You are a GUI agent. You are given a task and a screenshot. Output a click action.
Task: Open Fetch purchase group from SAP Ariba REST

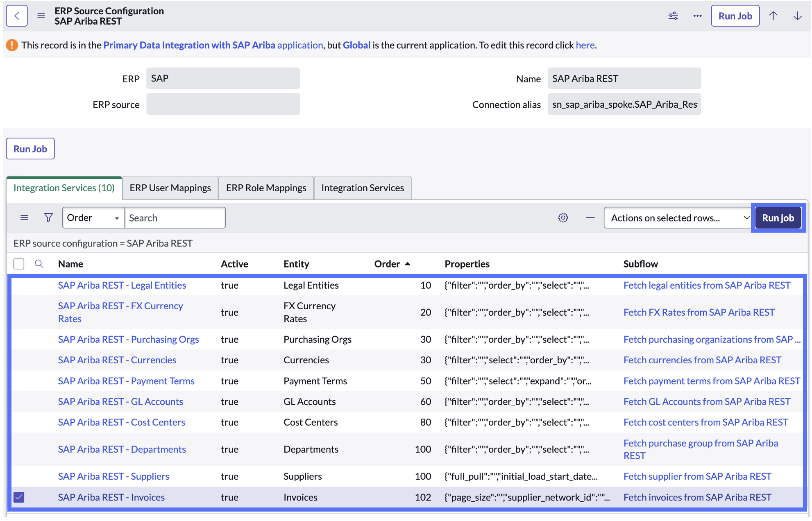point(701,449)
